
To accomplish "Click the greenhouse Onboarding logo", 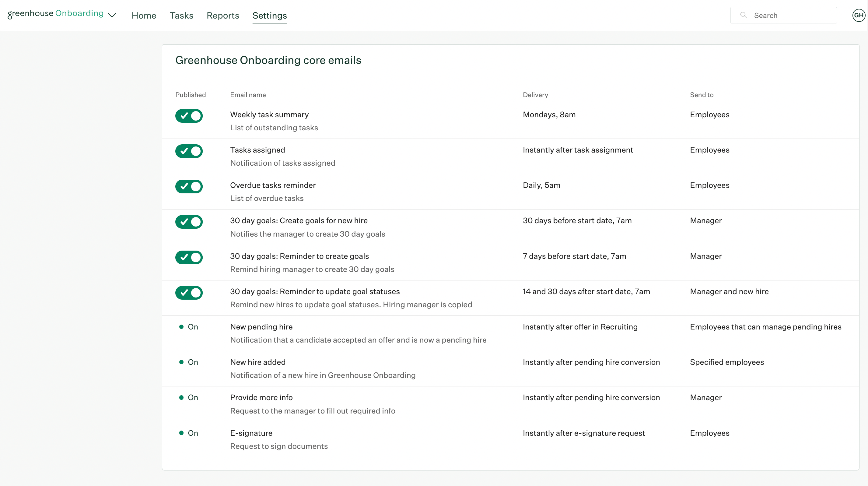I will click(56, 14).
